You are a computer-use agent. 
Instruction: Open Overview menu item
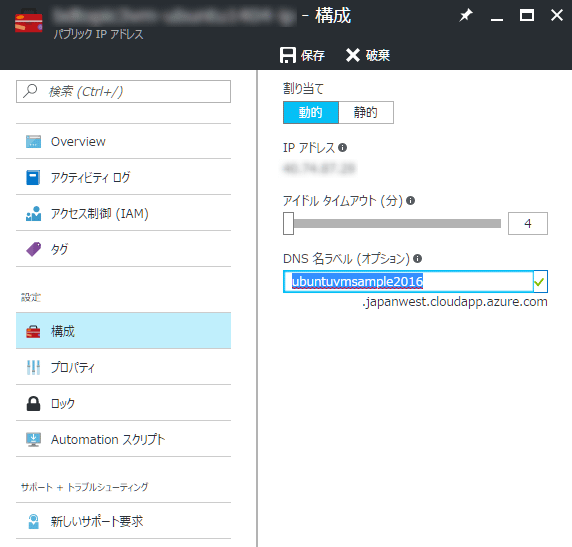coord(123,141)
